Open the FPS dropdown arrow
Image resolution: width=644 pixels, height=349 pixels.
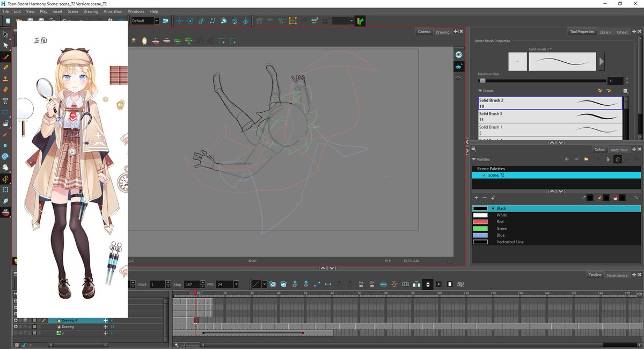click(236, 284)
